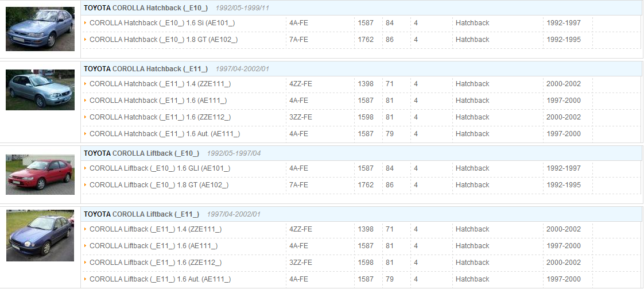
Task: Select COROLLA Hatchback (_E11_) 1.6 (AE111_)
Action: click(158, 101)
